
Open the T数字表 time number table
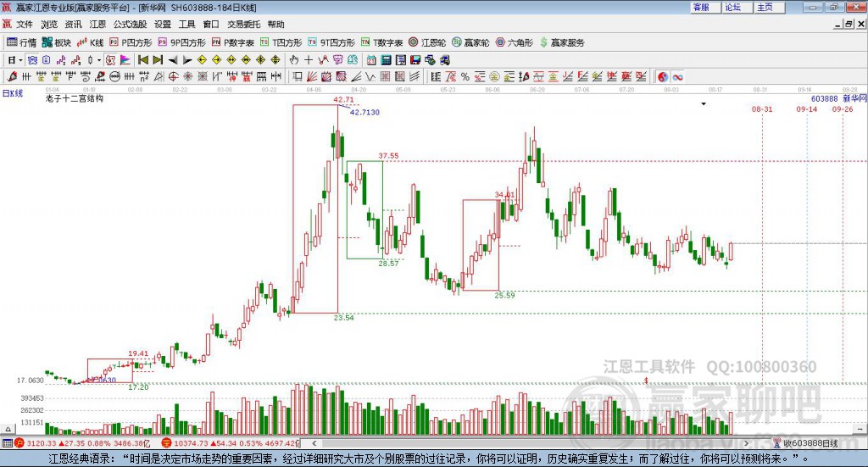point(382,42)
